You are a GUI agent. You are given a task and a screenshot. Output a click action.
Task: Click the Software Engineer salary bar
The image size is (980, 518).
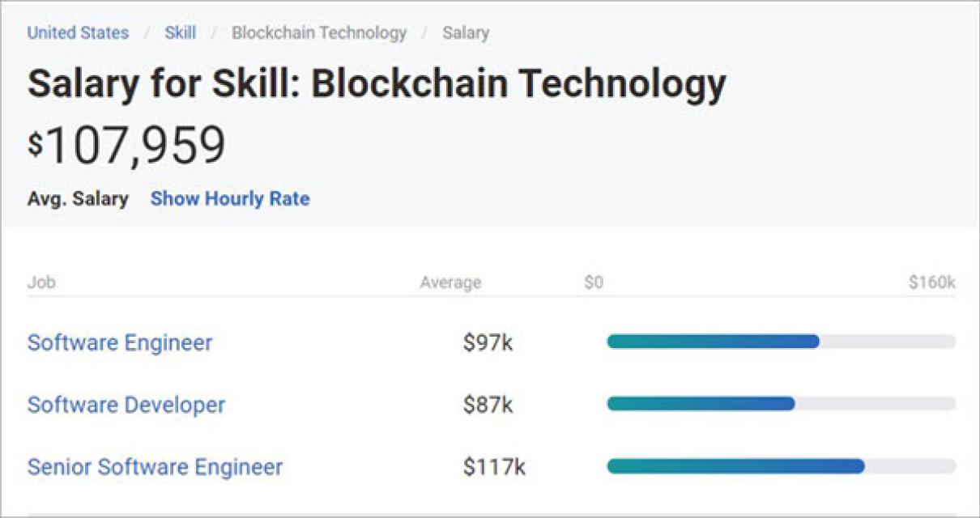713,342
